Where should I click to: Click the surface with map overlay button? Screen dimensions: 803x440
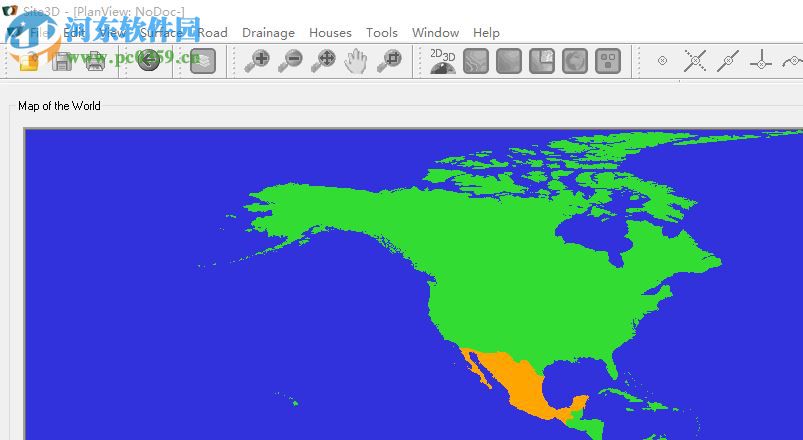542,61
